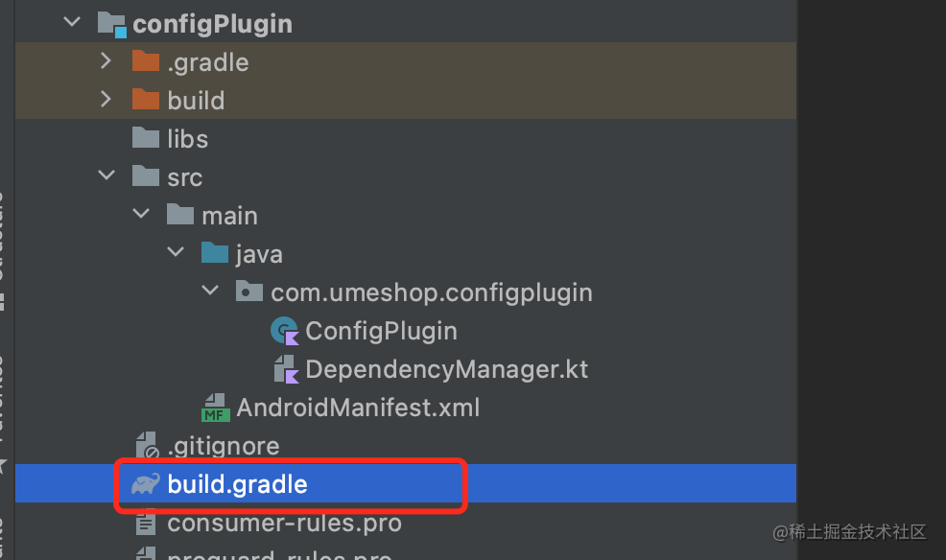Screen dimensions: 946x560
Task: Select consumer-rules.pro in the tree
Action: [x=284, y=524]
